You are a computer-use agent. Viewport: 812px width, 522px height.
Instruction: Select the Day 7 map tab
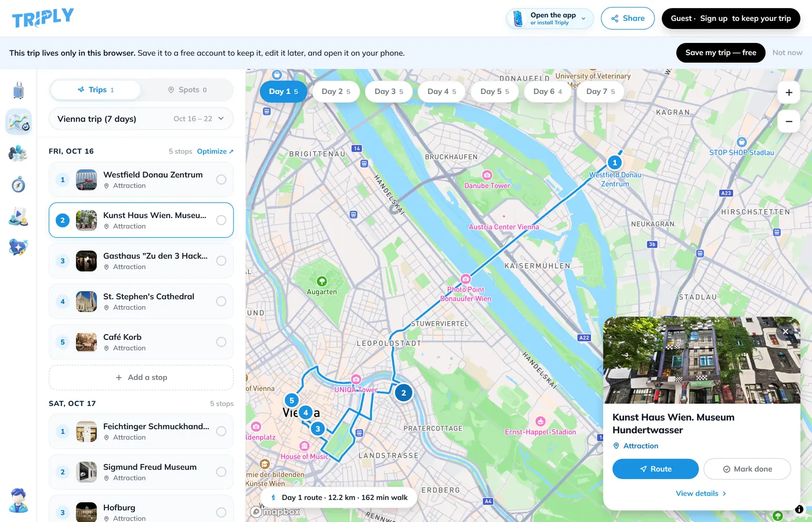click(x=600, y=92)
